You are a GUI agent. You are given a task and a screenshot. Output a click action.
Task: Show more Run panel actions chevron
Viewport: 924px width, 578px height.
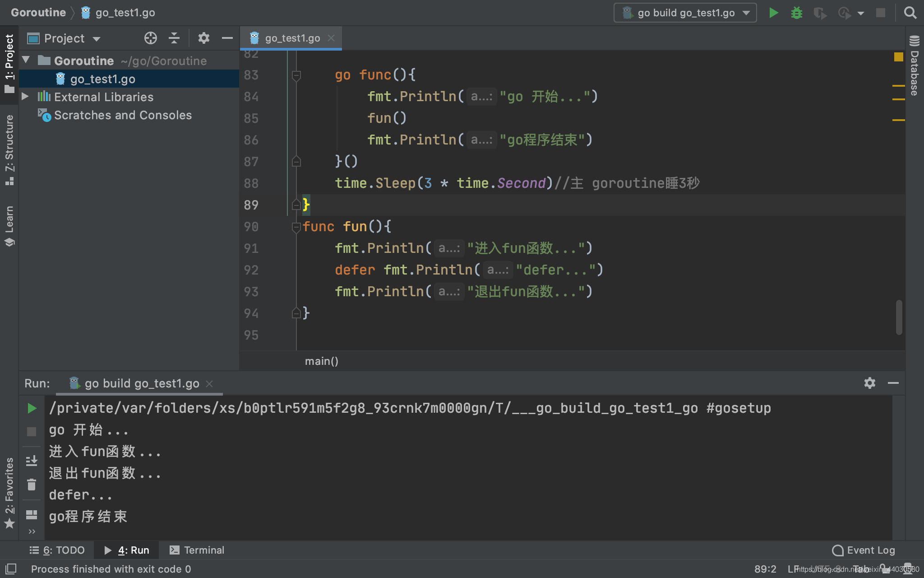[x=32, y=531]
